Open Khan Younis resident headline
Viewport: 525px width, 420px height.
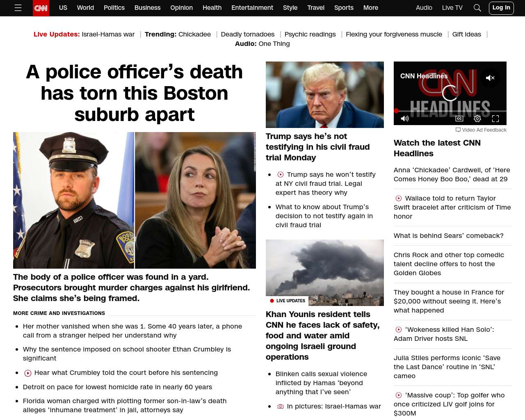pos(323,336)
